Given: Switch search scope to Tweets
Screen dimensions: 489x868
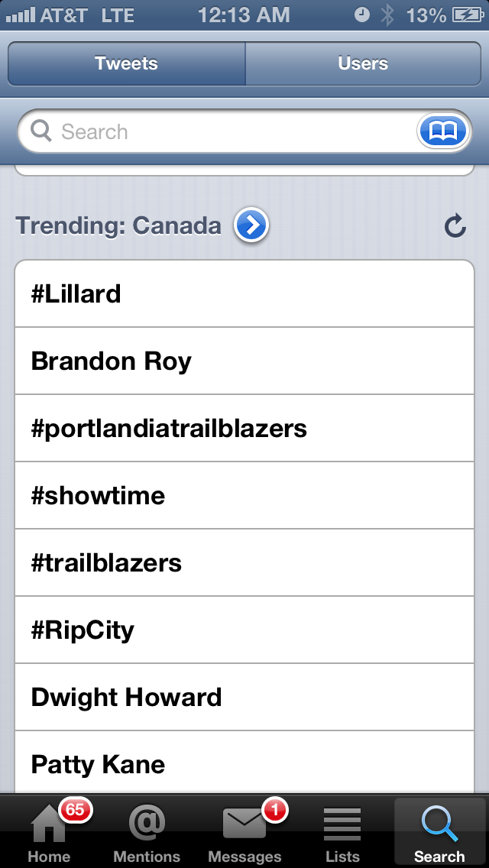Looking at the screenshot, I should (x=127, y=63).
